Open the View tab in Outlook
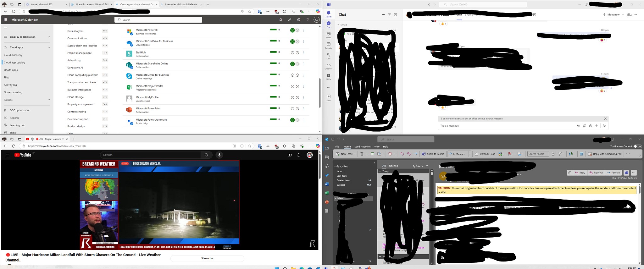This screenshot has width=644, height=269. [377, 147]
